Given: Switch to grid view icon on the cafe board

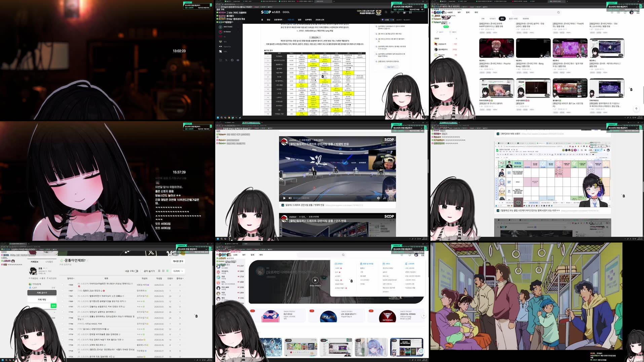Looking at the screenshot, I should point(163,271).
